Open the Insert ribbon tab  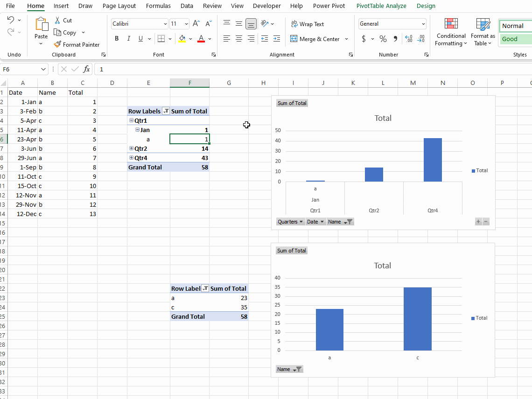(61, 6)
